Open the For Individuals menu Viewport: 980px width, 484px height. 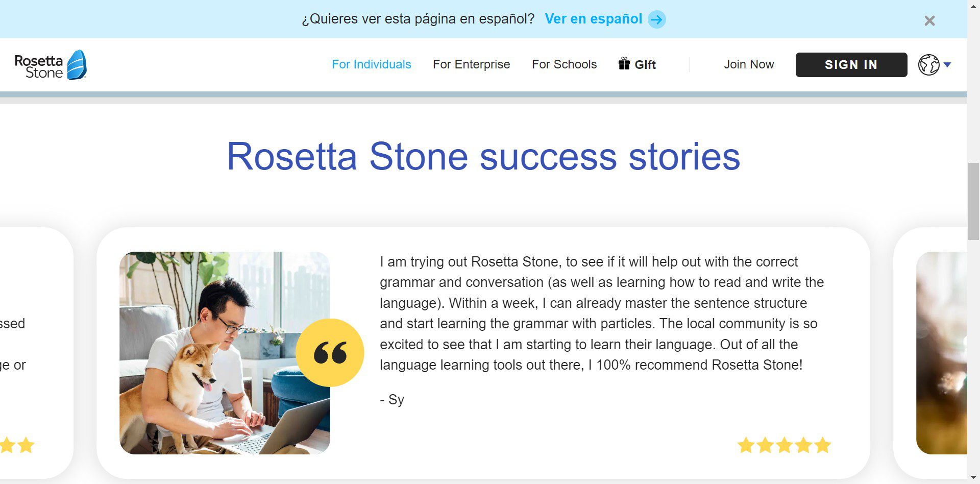click(371, 64)
